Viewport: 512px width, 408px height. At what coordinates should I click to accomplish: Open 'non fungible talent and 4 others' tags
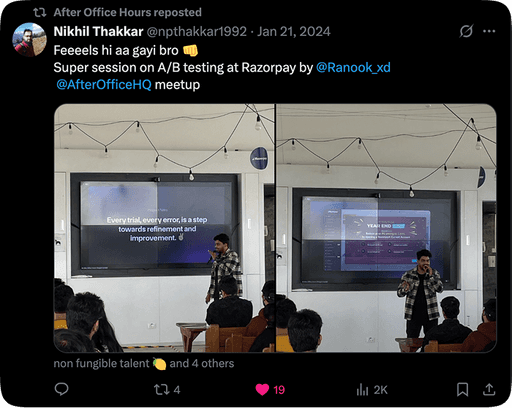tap(144, 363)
